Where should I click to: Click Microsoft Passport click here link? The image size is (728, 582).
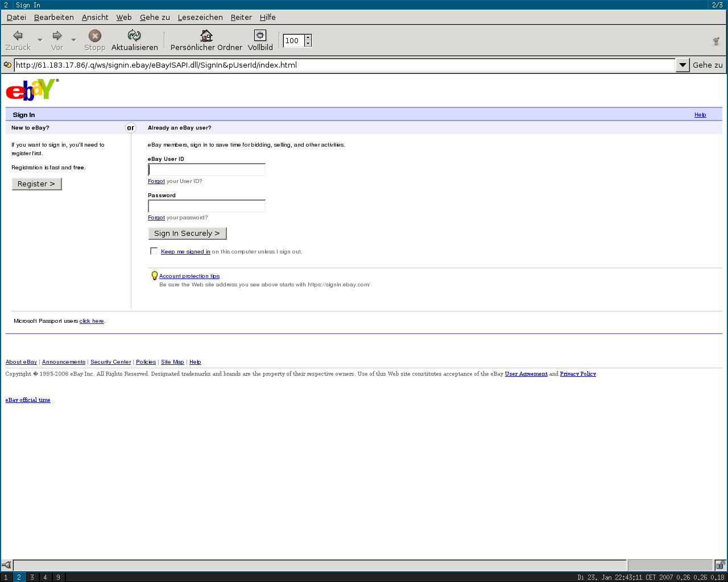pos(92,321)
